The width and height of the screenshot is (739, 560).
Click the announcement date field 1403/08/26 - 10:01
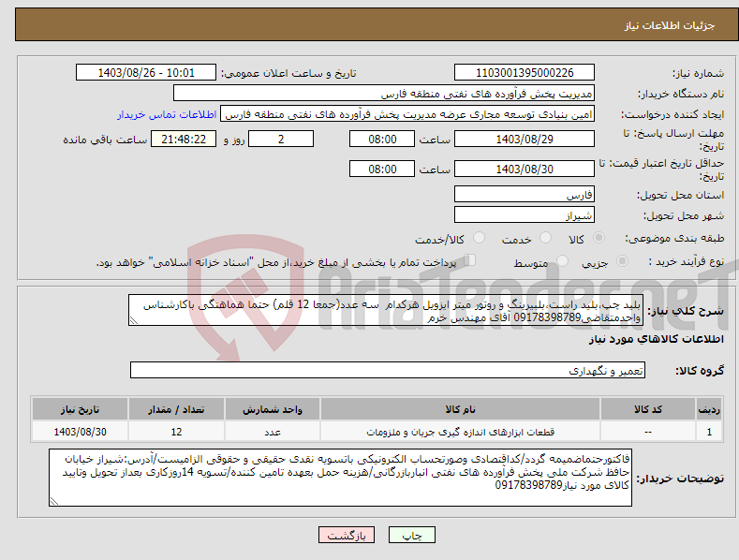(146, 73)
